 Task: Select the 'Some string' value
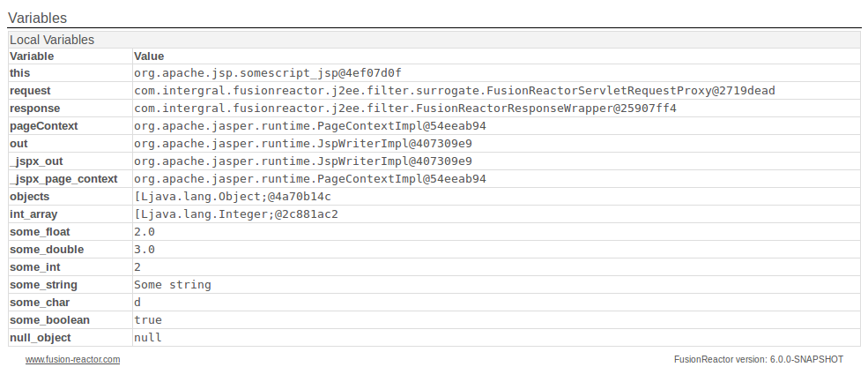(173, 285)
